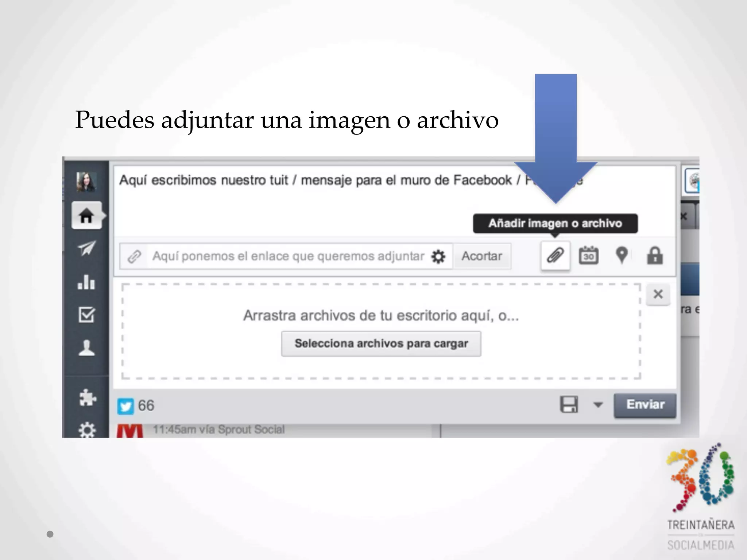Open the Settings gear in the sidebar

[x=87, y=430]
